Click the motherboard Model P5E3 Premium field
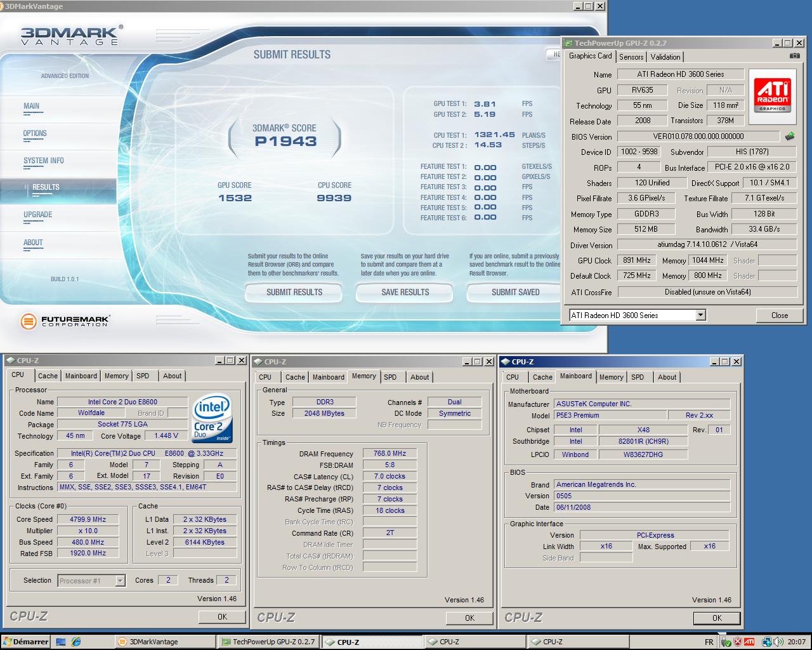The image size is (812, 650). (x=610, y=416)
